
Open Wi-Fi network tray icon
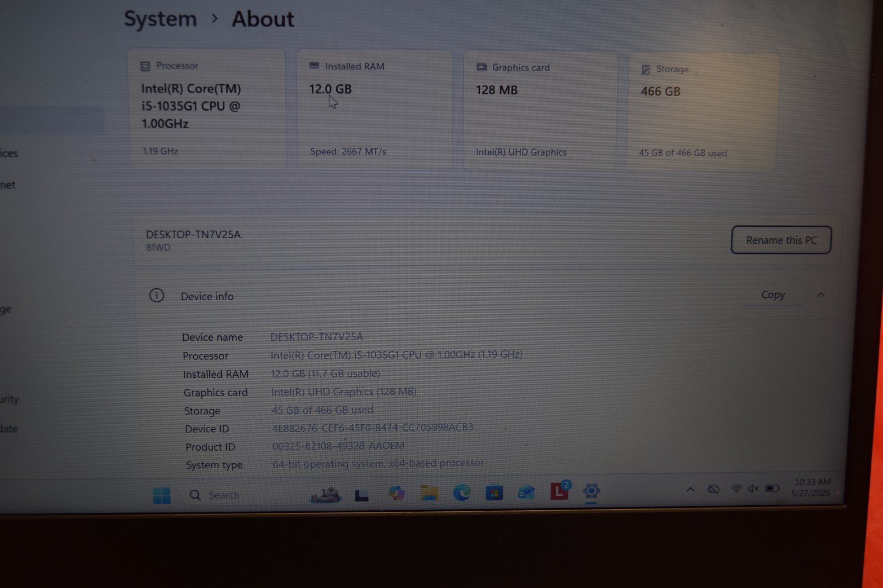click(x=736, y=488)
